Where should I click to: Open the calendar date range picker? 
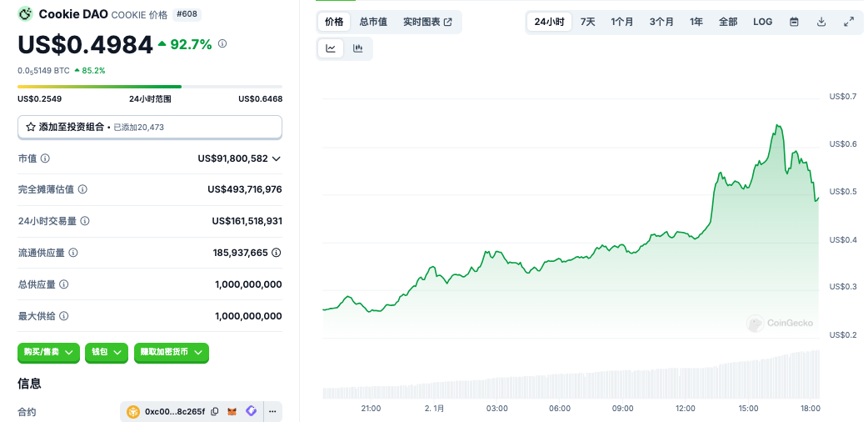pyautogui.click(x=794, y=22)
